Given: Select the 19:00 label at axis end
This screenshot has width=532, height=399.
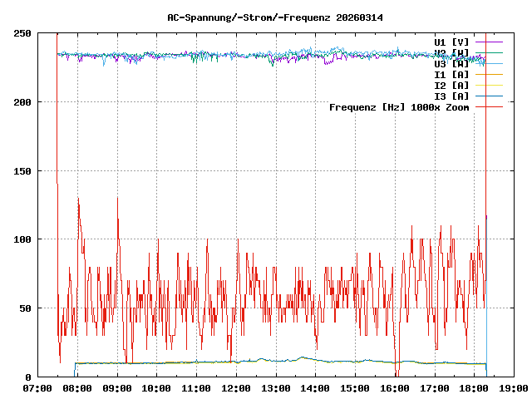Looking at the screenshot, I should point(514,388).
